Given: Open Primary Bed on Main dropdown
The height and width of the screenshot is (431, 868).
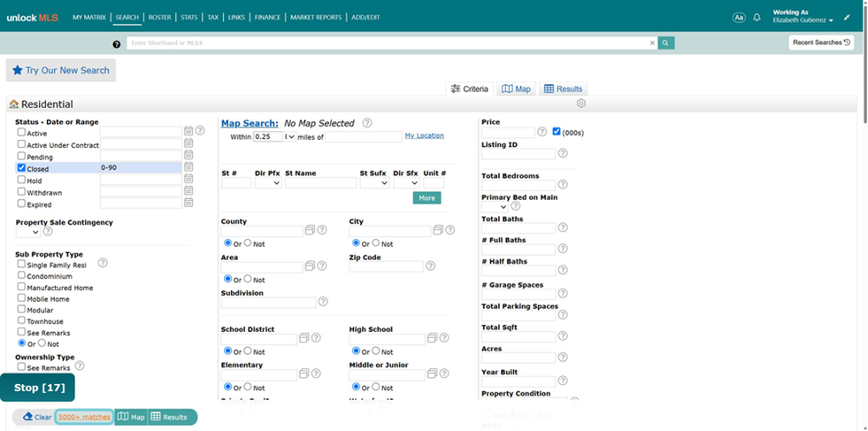Looking at the screenshot, I should [x=495, y=206].
